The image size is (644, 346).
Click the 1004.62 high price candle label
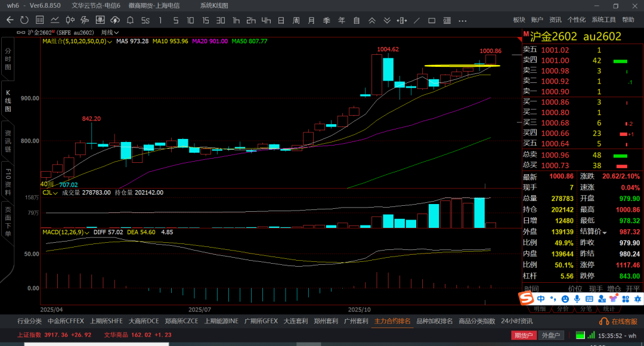point(388,49)
